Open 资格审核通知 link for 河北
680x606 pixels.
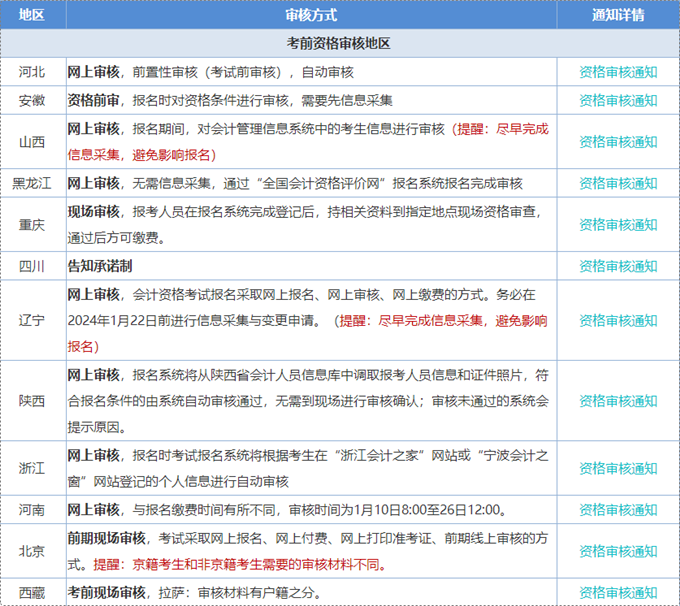tap(618, 72)
